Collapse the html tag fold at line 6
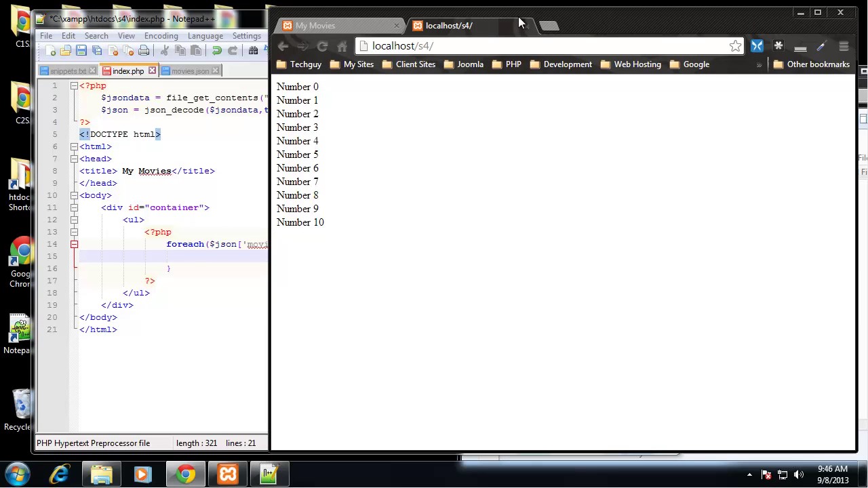 coord(74,147)
